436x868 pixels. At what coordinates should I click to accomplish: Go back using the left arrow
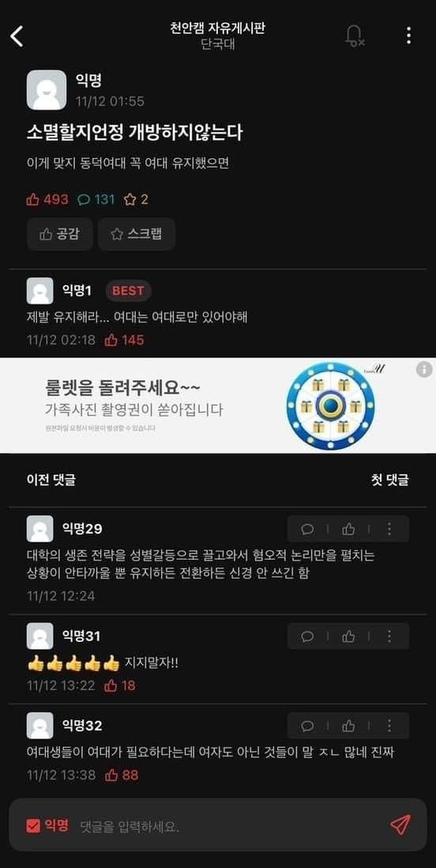17,36
